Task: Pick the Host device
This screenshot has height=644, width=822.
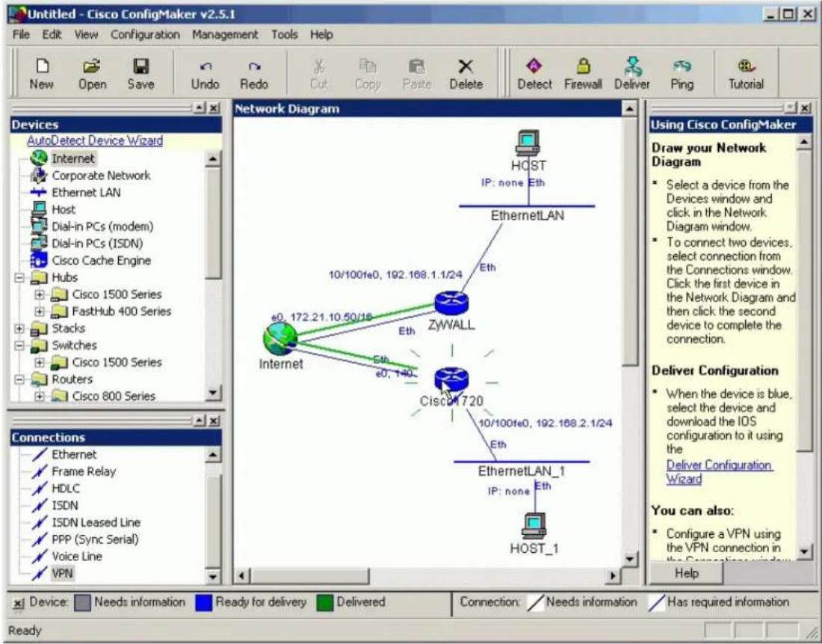Action: [x=64, y=210]
